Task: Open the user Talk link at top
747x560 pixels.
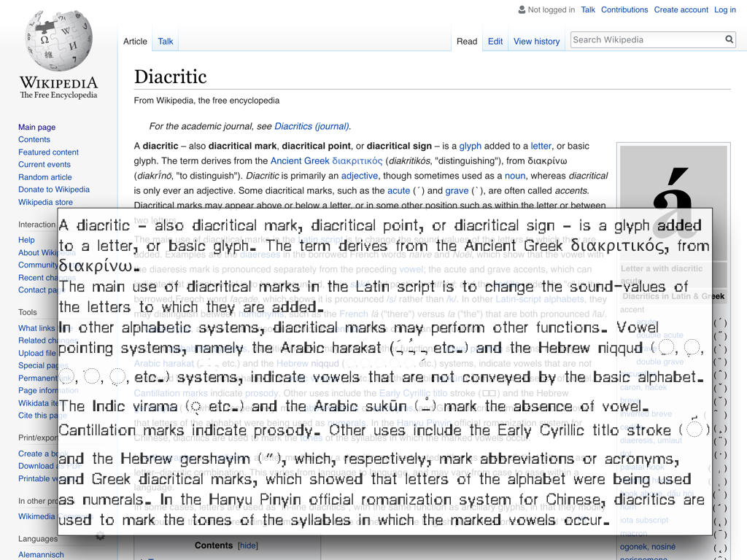Action: 588,9
